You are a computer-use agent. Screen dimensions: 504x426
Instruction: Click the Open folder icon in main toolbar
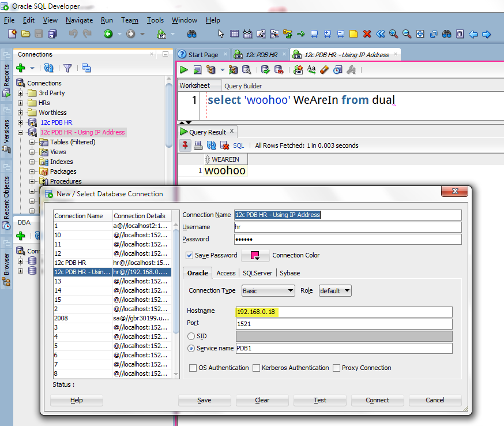(25, 34)
